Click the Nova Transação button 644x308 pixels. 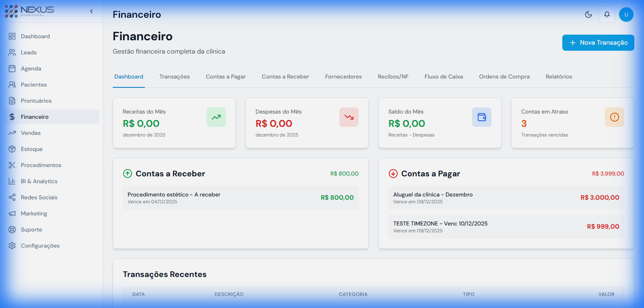click(x=598, y=43)
